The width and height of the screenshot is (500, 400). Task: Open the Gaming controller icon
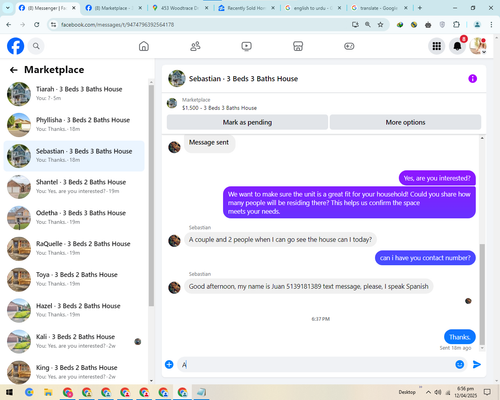click(349, 46)
